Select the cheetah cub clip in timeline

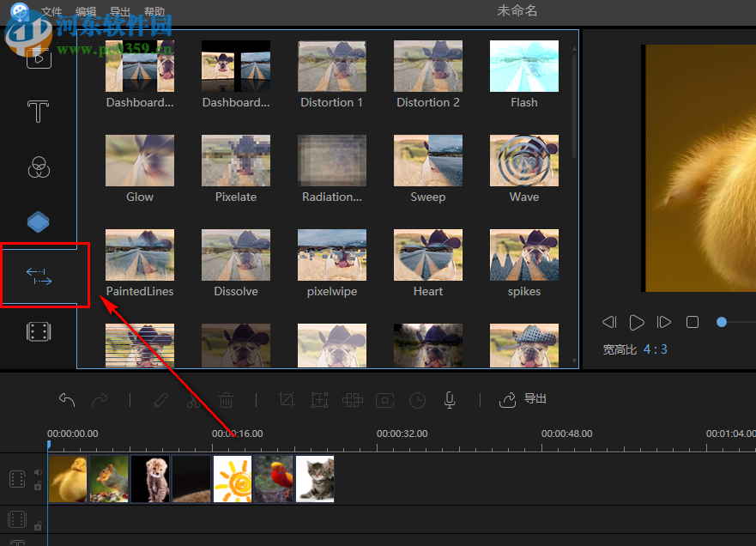pos(150,479)
